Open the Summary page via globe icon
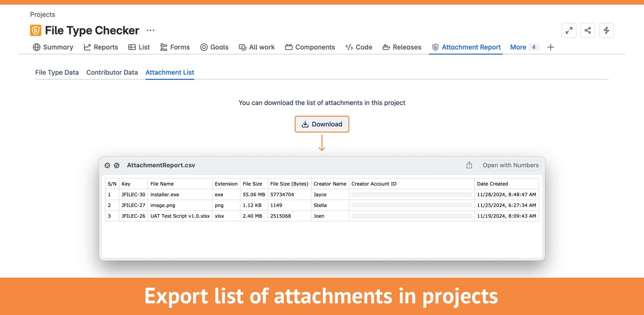This screenshot has width=644, height=315. 37,47
